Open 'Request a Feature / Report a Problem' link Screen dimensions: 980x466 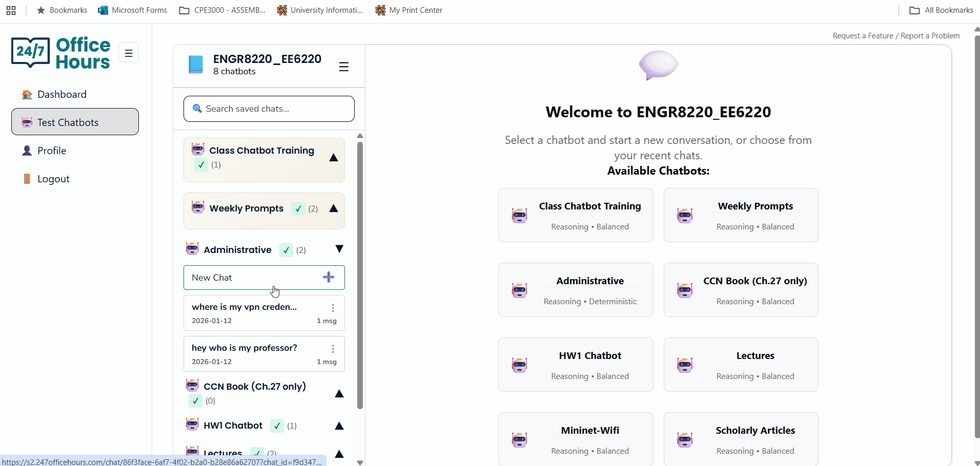click(895, 35)
